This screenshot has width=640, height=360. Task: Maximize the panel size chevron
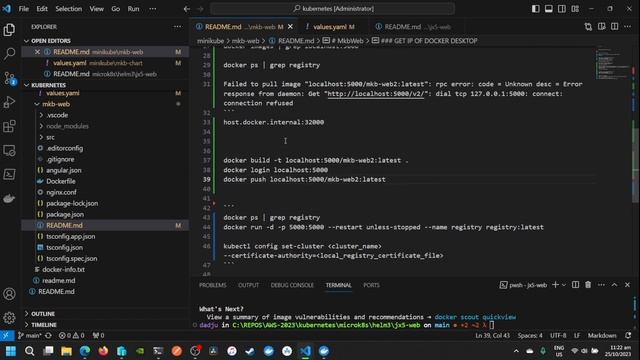click(614, 285)
